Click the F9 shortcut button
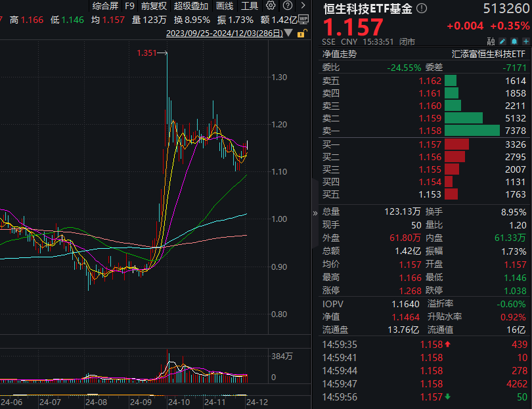The width and height of the screenshot is (532, 409). pos(129,5)
